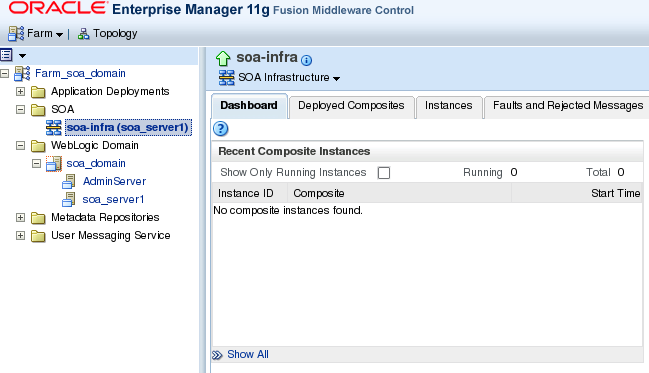Viewport: 649px width, 373px height.
Task: Click the soa-infra information icon
Action: (306, 60)
